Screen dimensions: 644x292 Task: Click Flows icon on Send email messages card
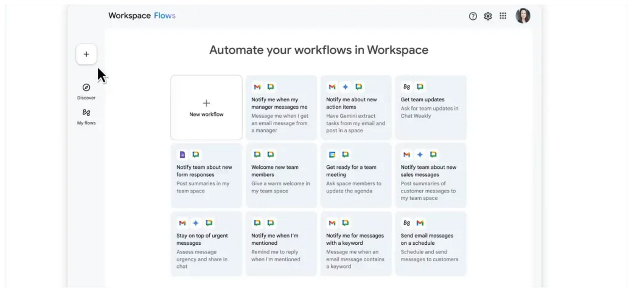(406, 223)
